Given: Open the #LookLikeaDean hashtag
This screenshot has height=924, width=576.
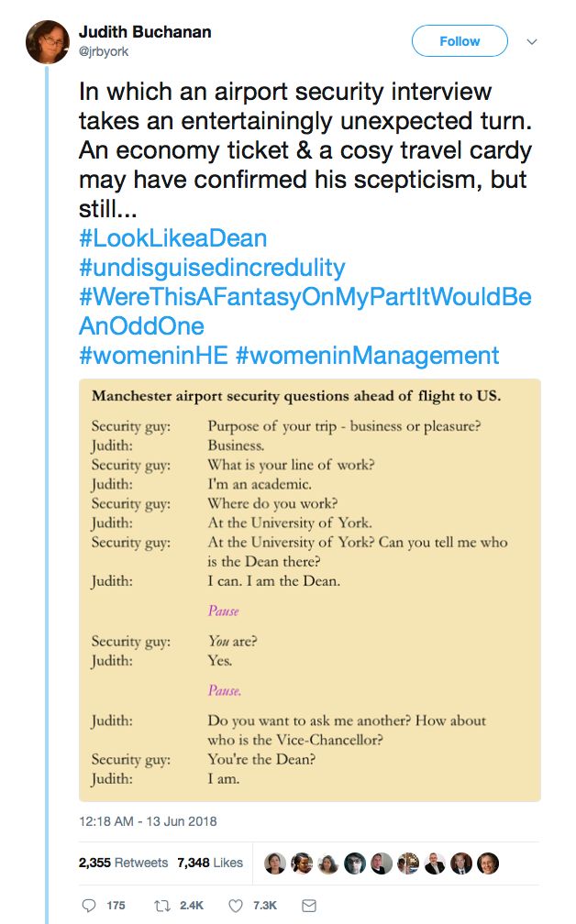Looking at the screenshot, I should (x=172, y=238).
